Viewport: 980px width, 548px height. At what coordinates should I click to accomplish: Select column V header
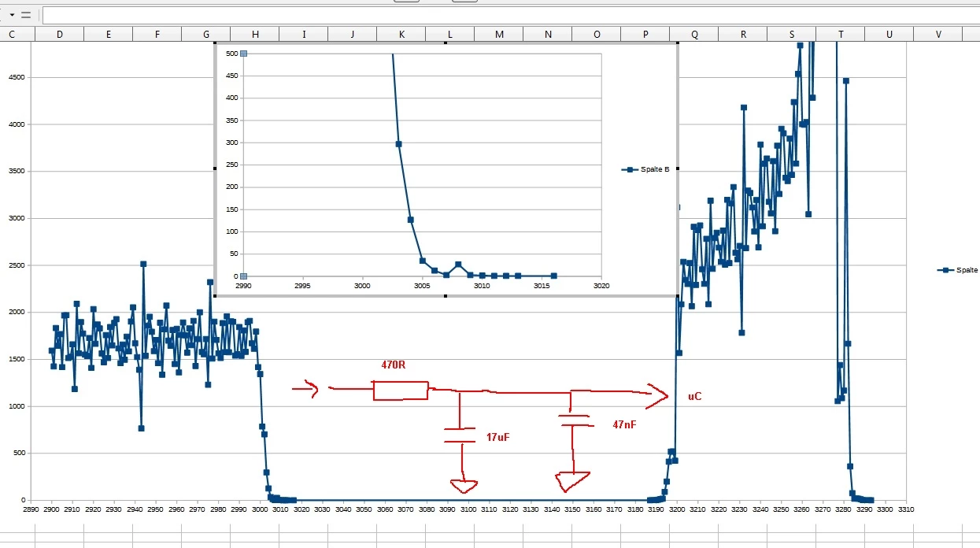point(937,34)
